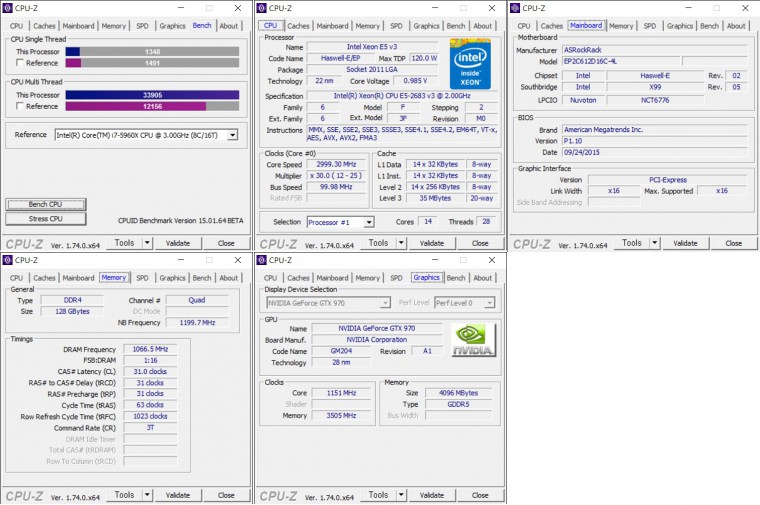This screenshot has height=505, width=760.
Task: Click CPU-Z app icon in Bench window title bar
Action: [8, 8]
